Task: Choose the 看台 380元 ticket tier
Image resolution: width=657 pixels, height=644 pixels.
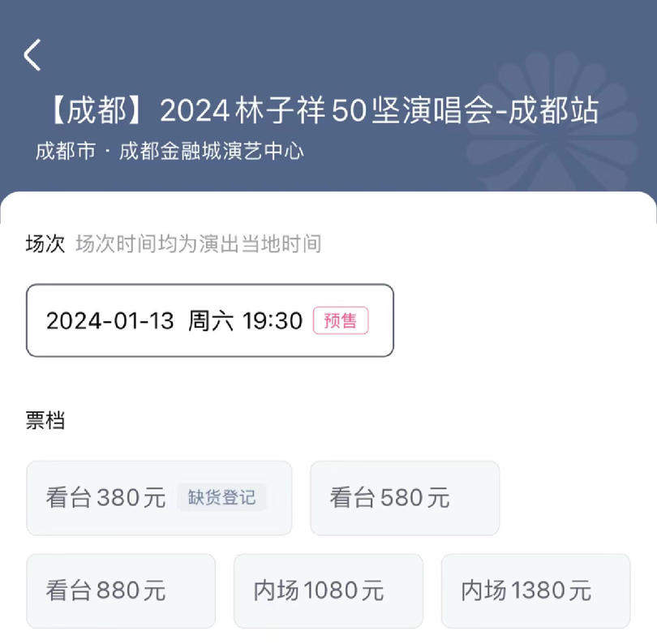Action: (x=159, y=498)
